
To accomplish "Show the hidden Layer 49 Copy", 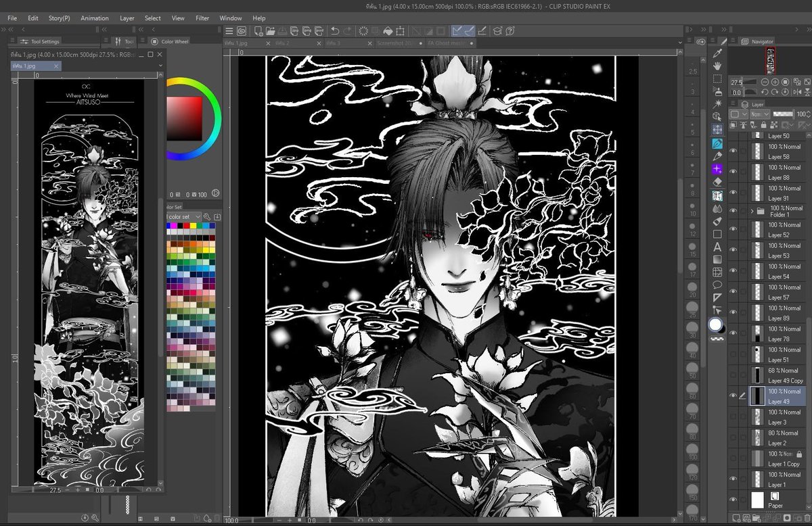I will (733, 375).
